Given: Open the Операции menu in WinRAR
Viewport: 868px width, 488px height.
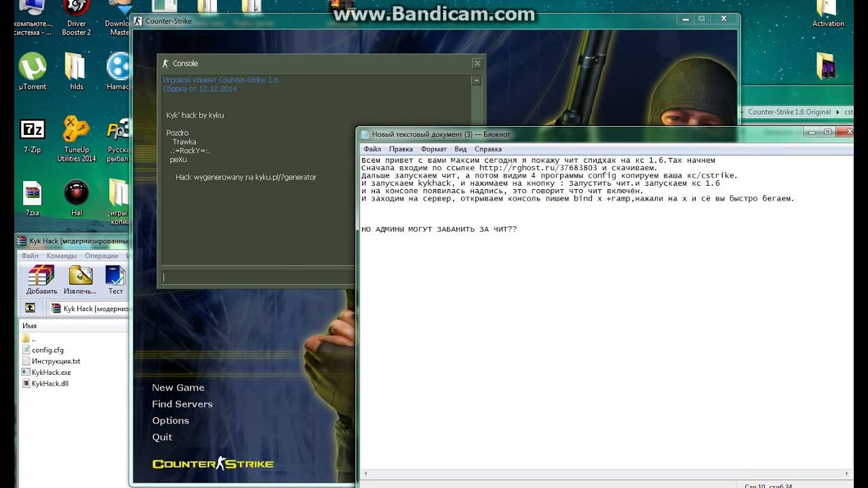Looking at the screenshot, I should 102,256.
